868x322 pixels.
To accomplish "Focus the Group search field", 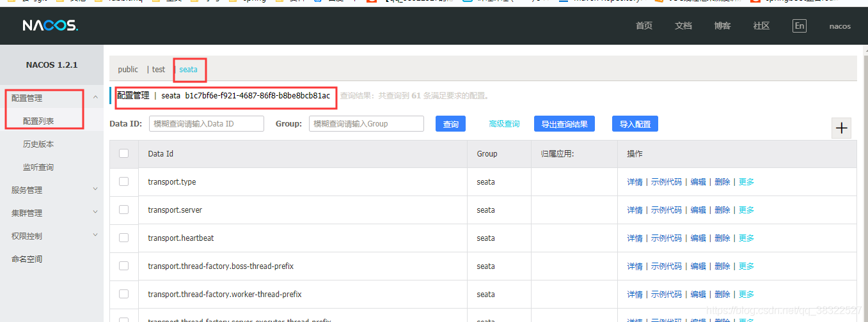I will point(367,124).
